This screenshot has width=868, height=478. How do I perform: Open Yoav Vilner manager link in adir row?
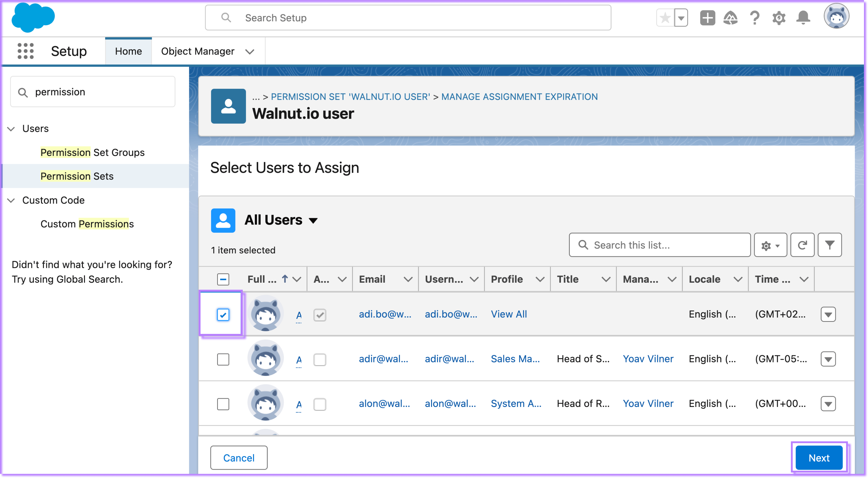(648, 359)
